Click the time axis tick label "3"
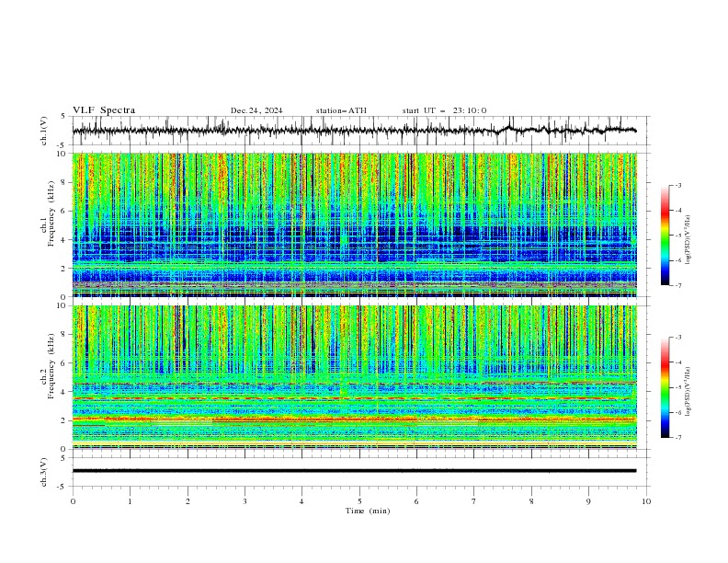 pos(245,501)
